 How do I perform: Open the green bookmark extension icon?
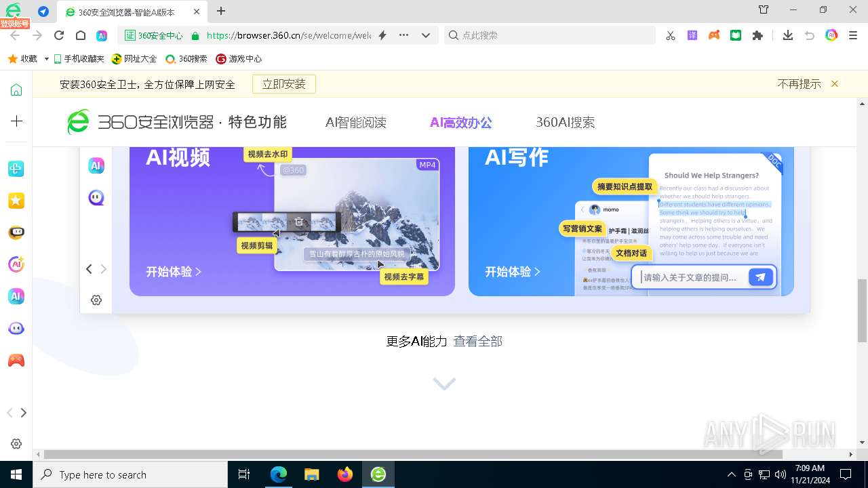pos(736,35)
